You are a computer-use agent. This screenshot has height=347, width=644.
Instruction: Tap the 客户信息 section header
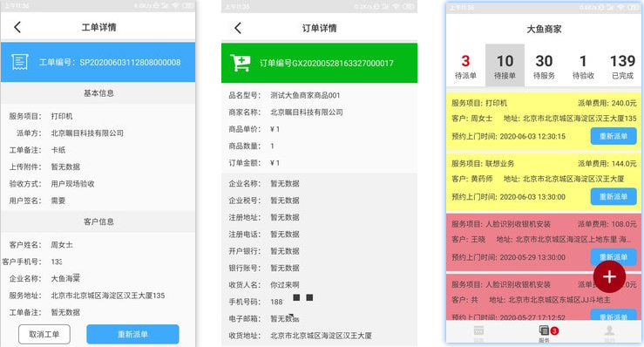click(x=98, y=221)
